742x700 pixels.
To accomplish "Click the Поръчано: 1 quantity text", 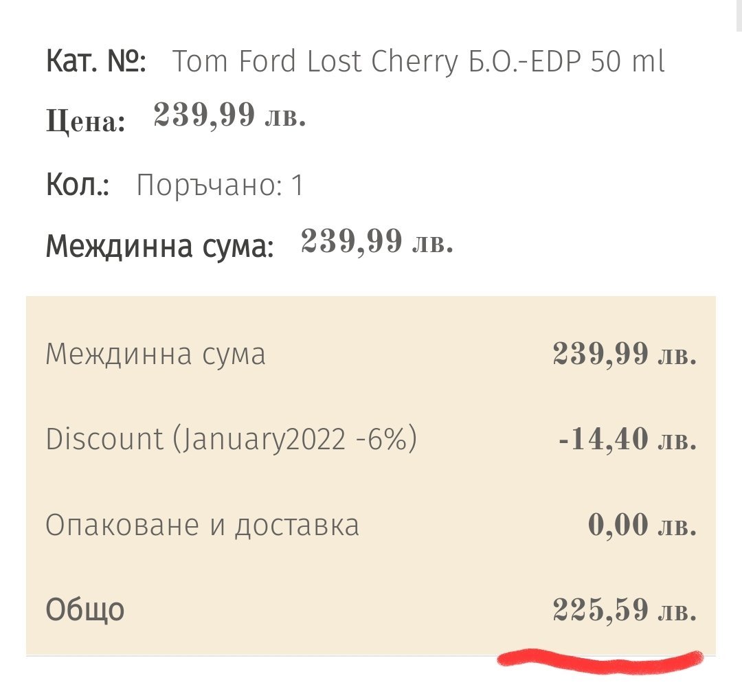I will click(220, 185).
